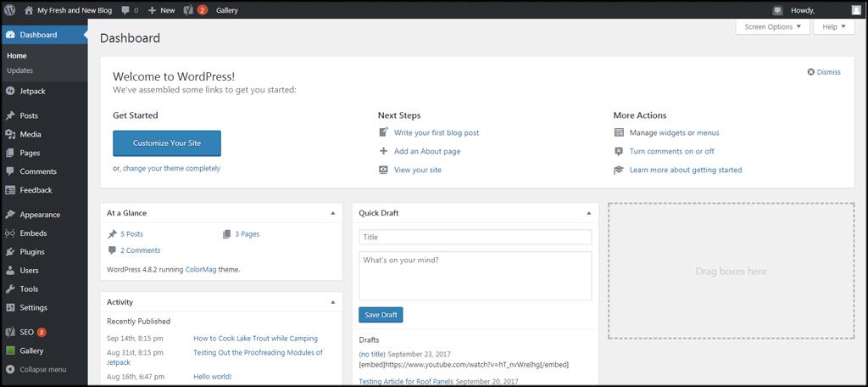Collapse the Activity widget
Image resolution: width=868 pixels, height=387 pixels.
pos(332,302)
